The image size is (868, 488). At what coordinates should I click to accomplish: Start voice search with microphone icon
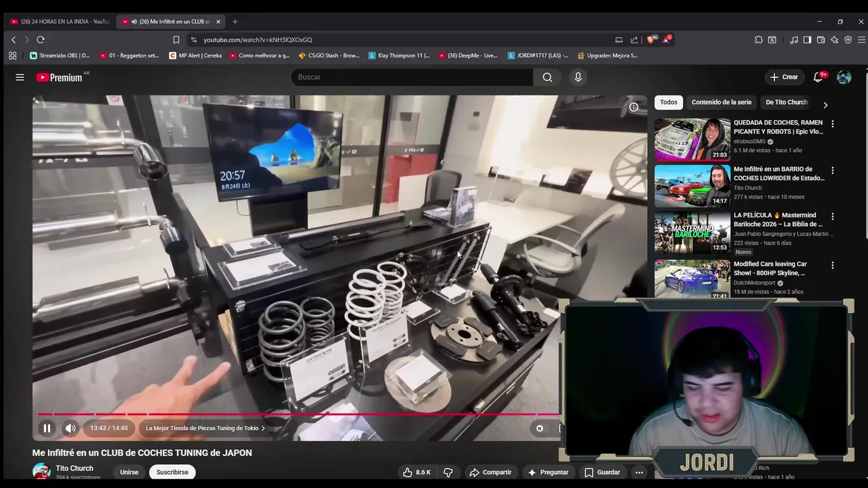[x=578, y=77]
